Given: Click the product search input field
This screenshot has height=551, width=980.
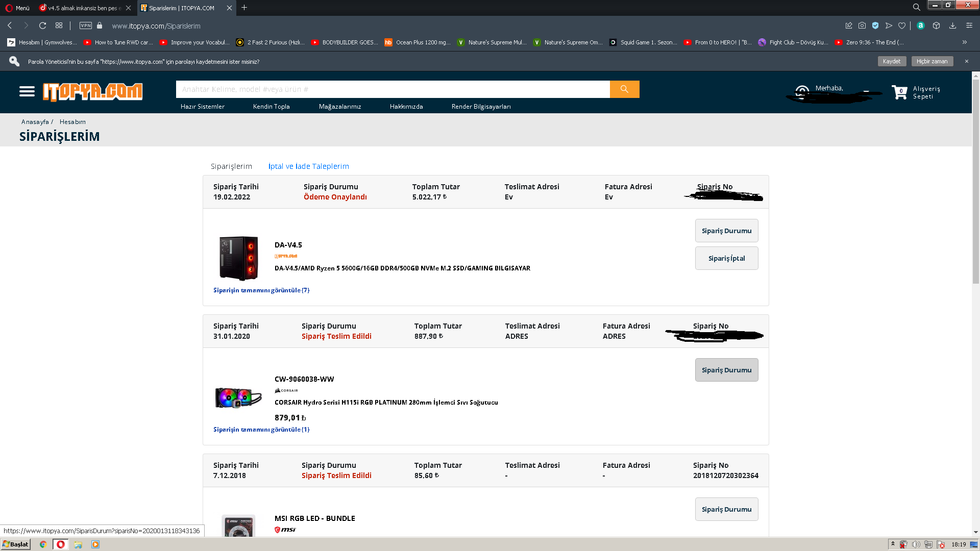Looking at the screenshot, I should pyautogui.click(x=393, y=89).
